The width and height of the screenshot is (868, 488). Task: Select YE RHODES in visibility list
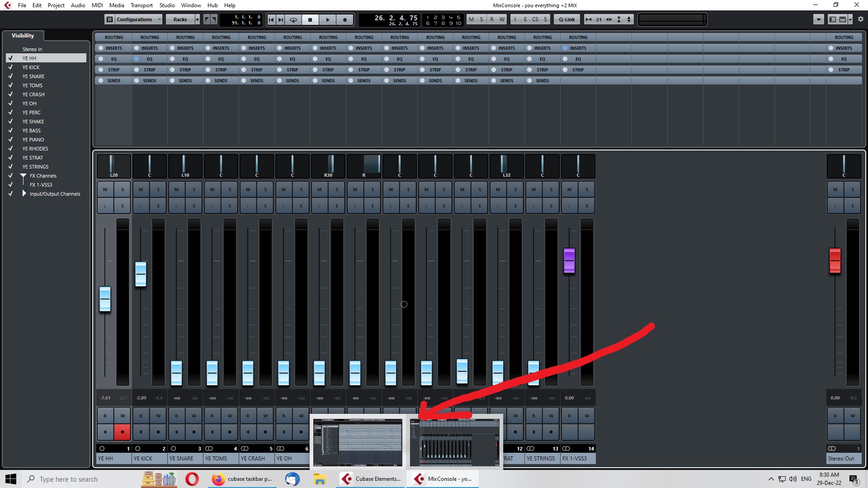35,149
